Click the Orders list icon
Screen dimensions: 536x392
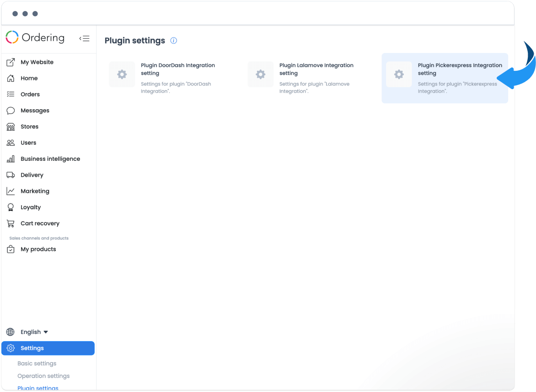[x=11, y=94]
